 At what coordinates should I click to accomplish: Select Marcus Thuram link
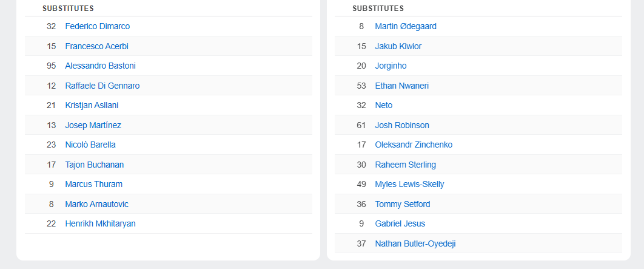coord(93,184)
